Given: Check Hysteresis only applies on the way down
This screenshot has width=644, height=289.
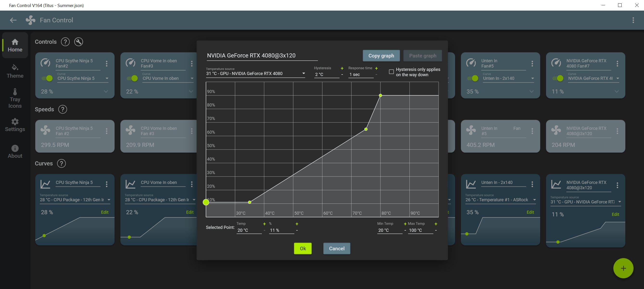Looking at the screenshot, I should click(x=391, y=72).
